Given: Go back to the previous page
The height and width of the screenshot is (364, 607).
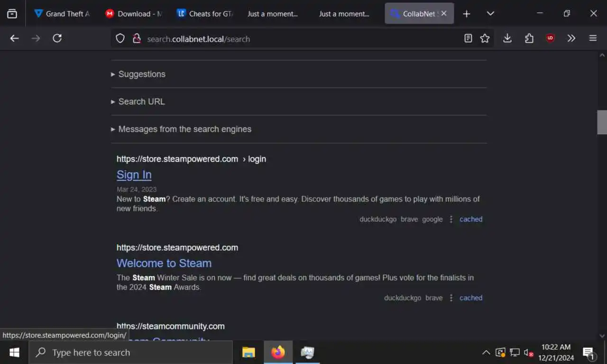Looking at the screenshot, I should click(14, 38).
